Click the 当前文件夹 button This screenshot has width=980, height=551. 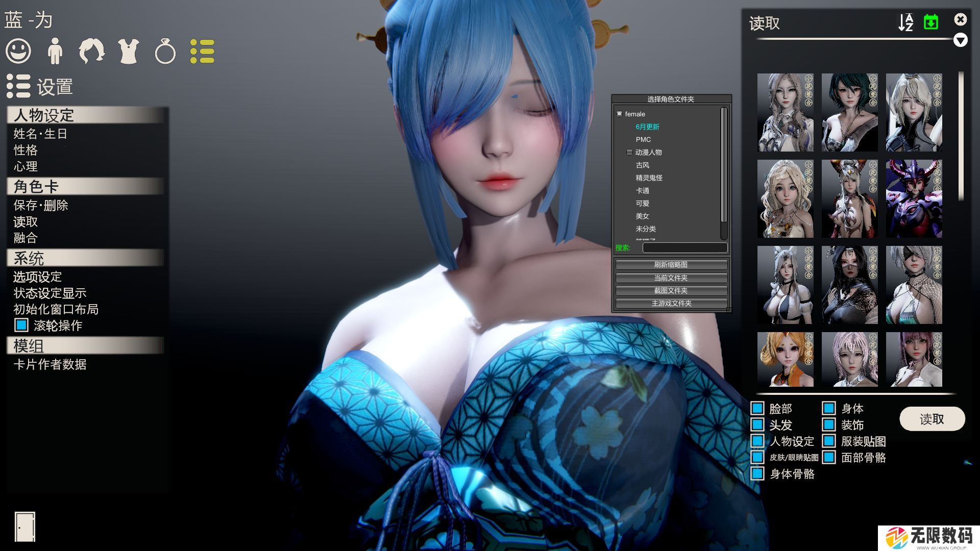click(671, 278)
